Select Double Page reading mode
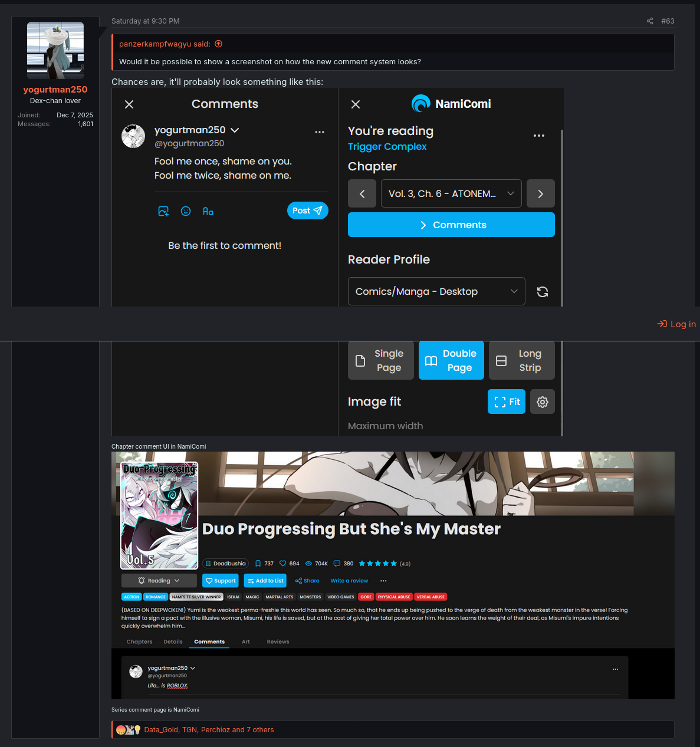700x747 pixels. (451, 360)
